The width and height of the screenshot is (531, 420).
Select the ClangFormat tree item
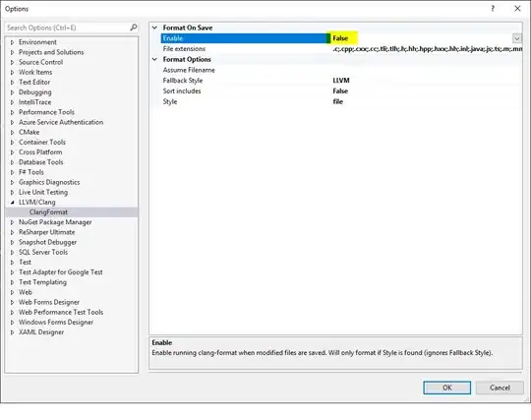tap(48, 212)
